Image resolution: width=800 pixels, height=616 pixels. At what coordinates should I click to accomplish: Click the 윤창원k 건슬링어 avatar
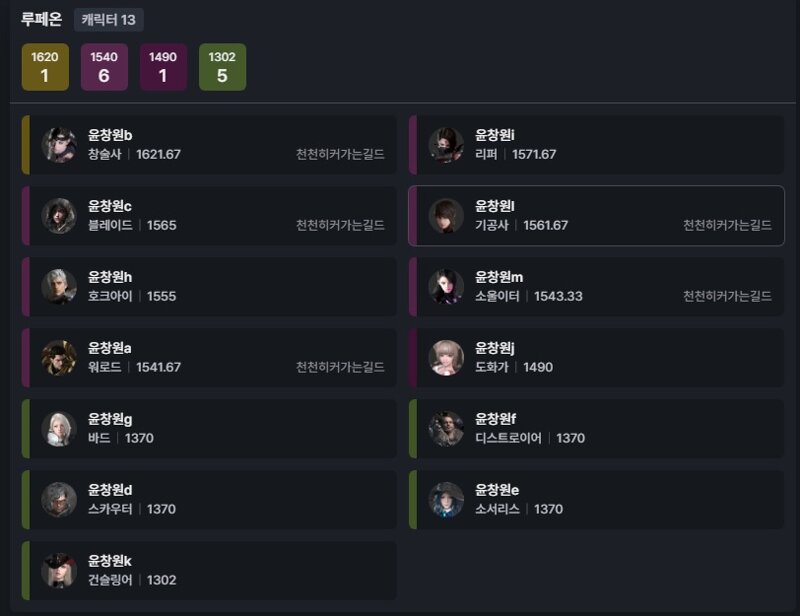click(59, 571)
